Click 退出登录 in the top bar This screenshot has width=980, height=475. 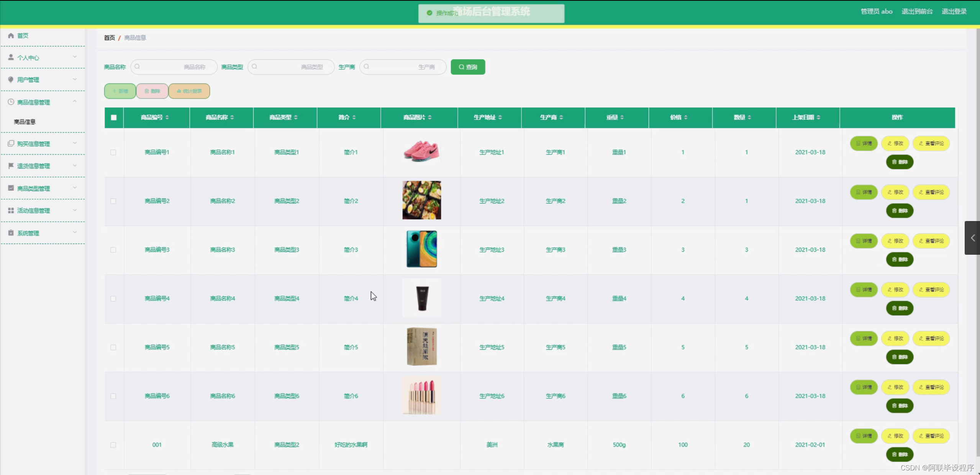[x=954, y=11]
